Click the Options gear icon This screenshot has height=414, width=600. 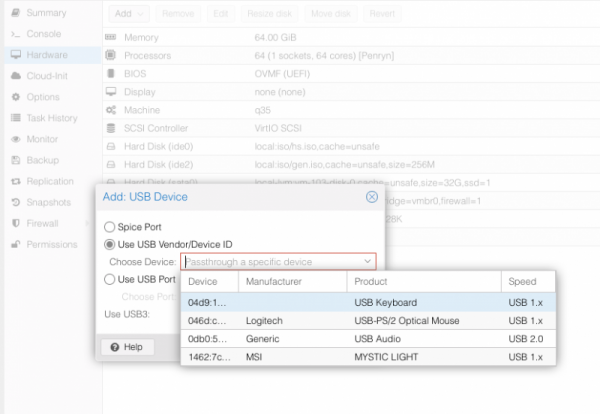(x=16, y=97)
